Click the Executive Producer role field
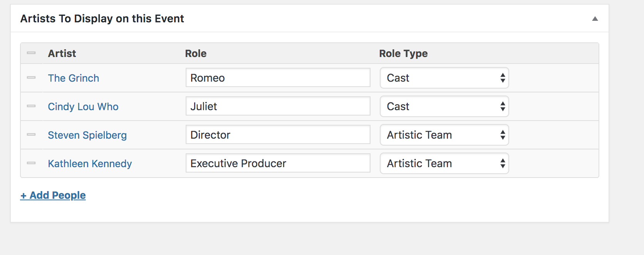Screen dimensions: 644x255 [278, 163]
